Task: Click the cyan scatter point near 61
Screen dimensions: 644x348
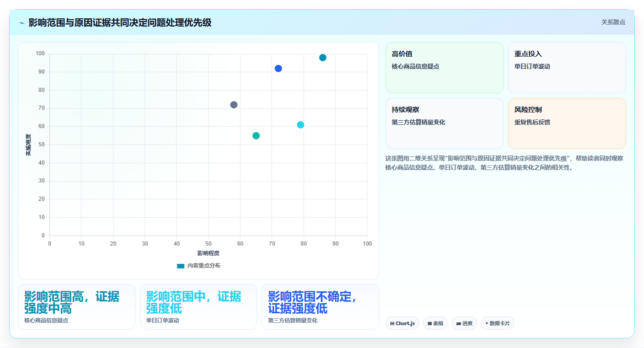Action: 301,125
